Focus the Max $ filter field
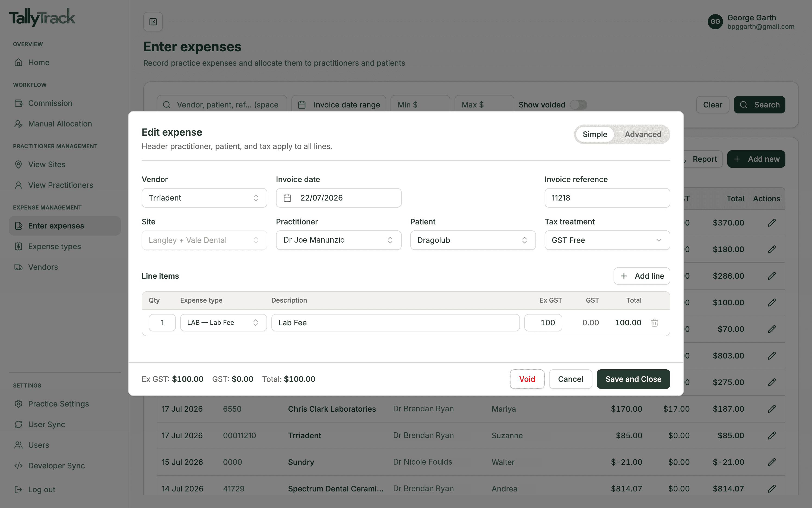 pyautogui.click(x=484, y=105)
